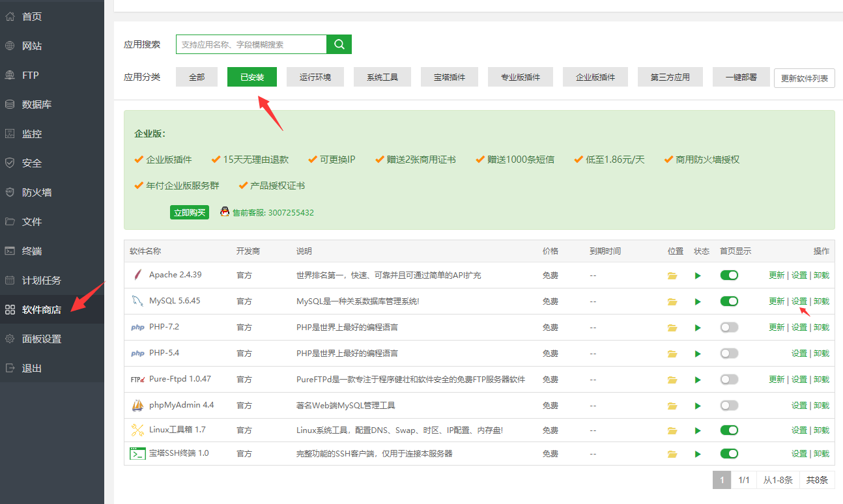
Task: Click 更新 link for Pure-Ftpd 1.0.47
Action: pyautogui.click(x=777, y=380)
